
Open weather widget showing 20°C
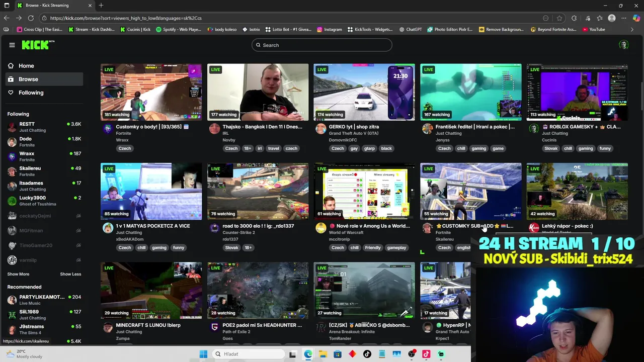coord(25,354)
